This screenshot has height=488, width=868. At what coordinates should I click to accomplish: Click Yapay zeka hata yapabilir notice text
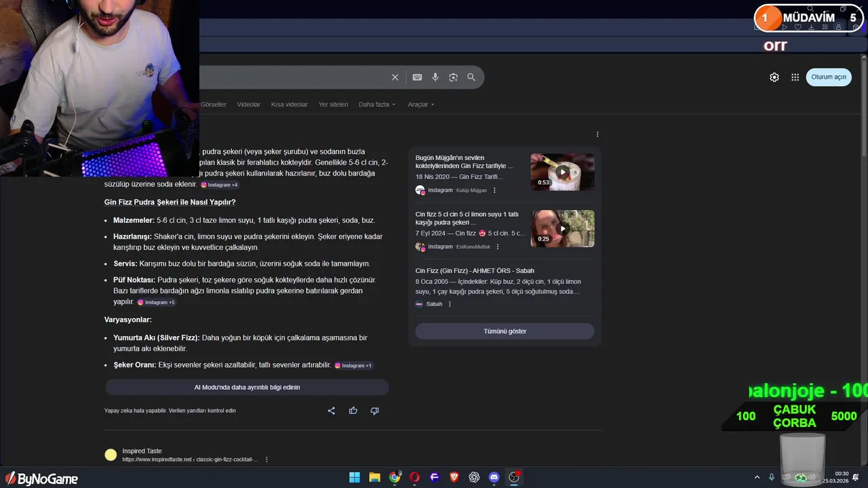170,411
